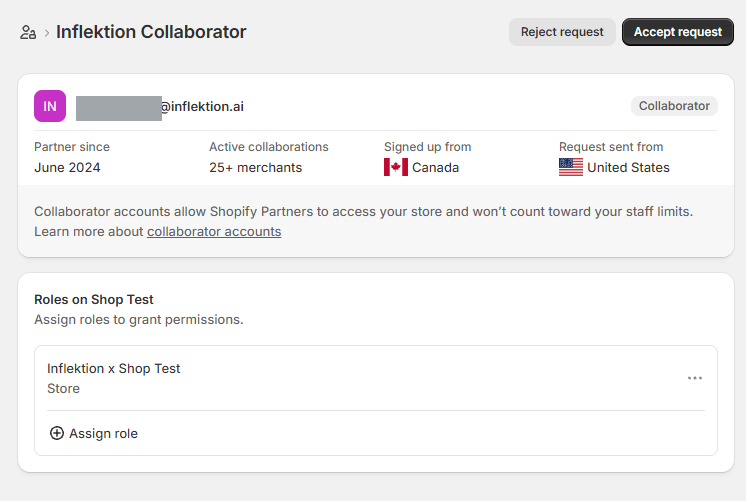This screenshot has width=746, height=501.
Task: Click the breadcrumb chevron arrow
Action: click(47, 33)
